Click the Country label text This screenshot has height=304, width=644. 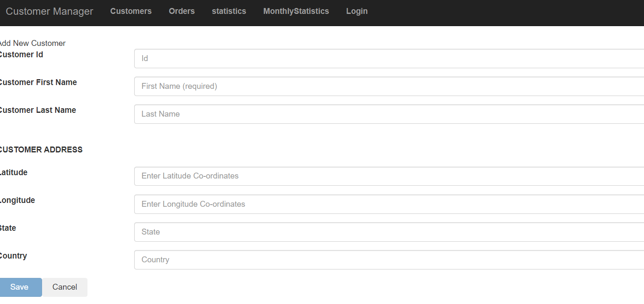[x=13, y=256]
